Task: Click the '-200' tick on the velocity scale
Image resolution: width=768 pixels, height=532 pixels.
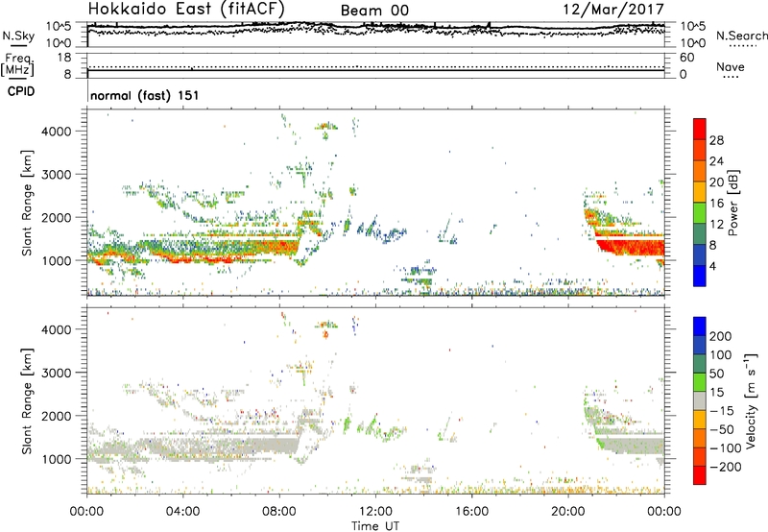Action: pos(724,467)
